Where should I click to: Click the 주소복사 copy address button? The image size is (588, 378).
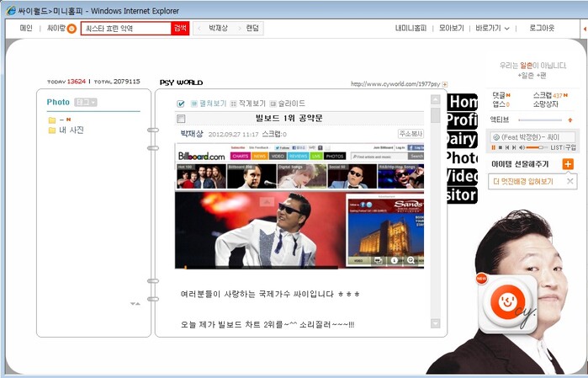pyautogui.click(x=411, y=134)
